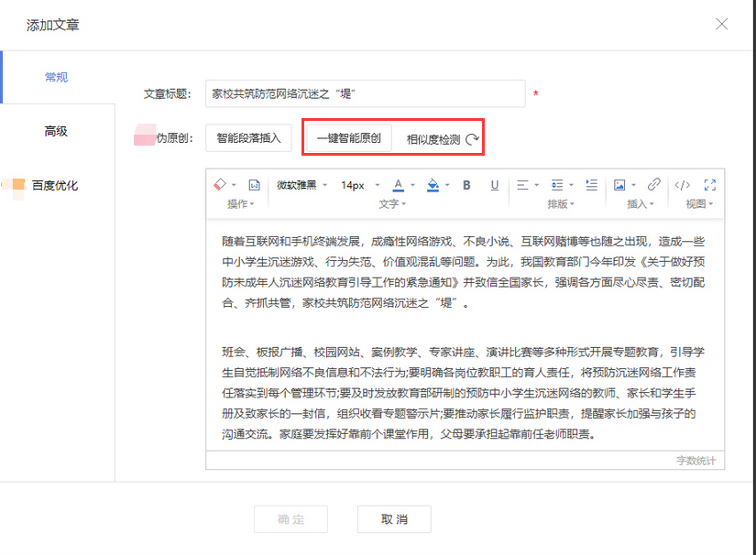Open the insert image icon
This screenshot has height=555, width=756.
coord(621,185)
